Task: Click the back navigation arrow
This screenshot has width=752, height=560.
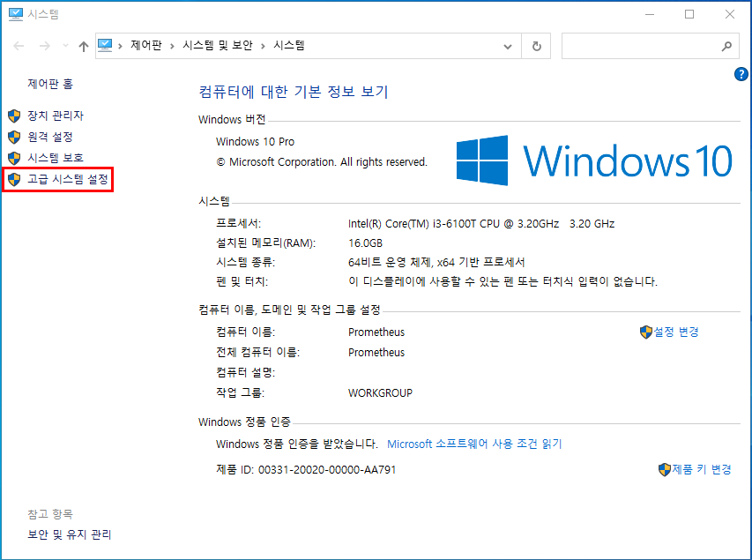Action: pos(19,46)
